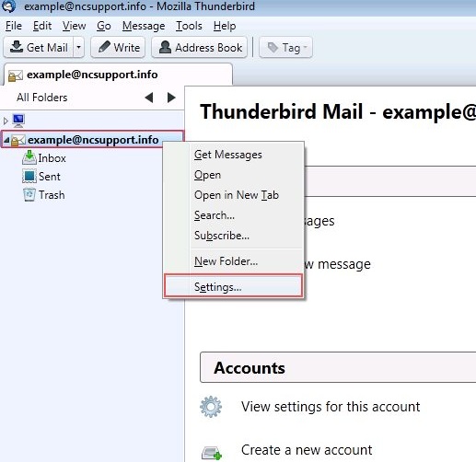Click the mail envelope icon on the tab
Image resolution: width=476 pixels, height=462 pixels.
tap(16, 75)
